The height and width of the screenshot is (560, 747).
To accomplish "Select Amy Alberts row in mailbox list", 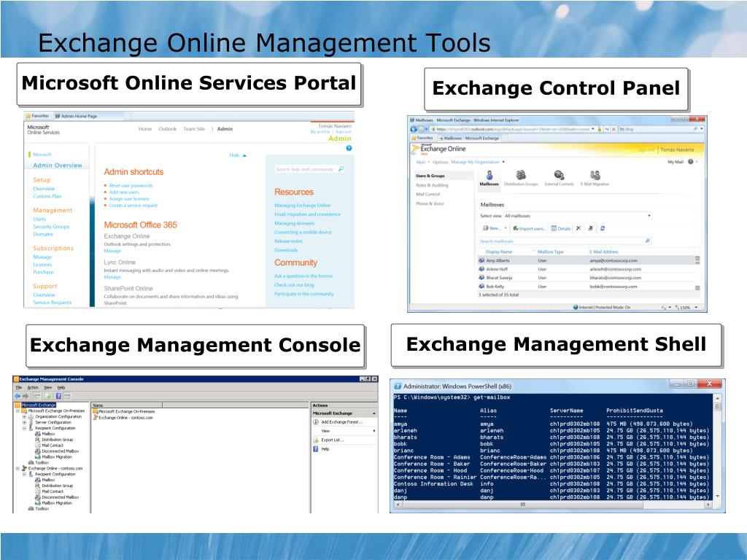I will point(586,260).
